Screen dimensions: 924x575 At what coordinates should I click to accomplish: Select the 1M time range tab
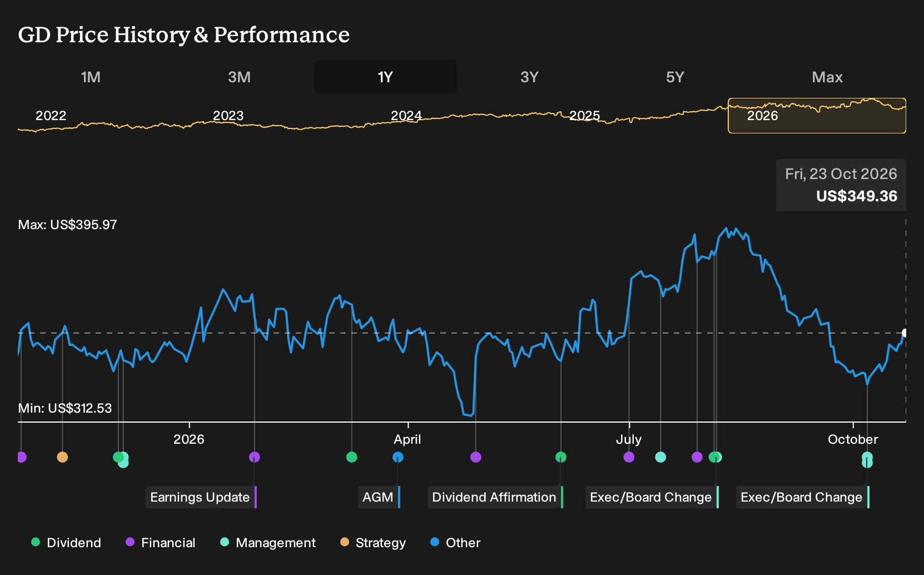point(91,77)
